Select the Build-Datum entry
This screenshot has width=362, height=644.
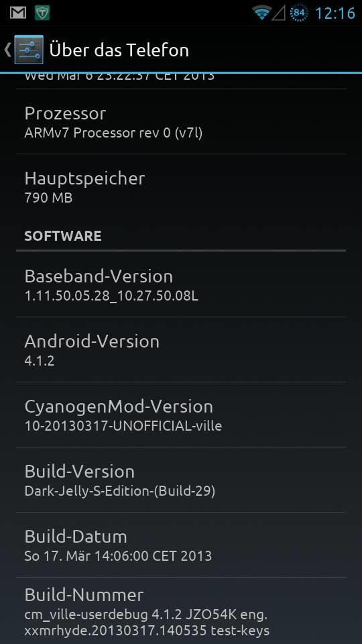tap(181, 545)
